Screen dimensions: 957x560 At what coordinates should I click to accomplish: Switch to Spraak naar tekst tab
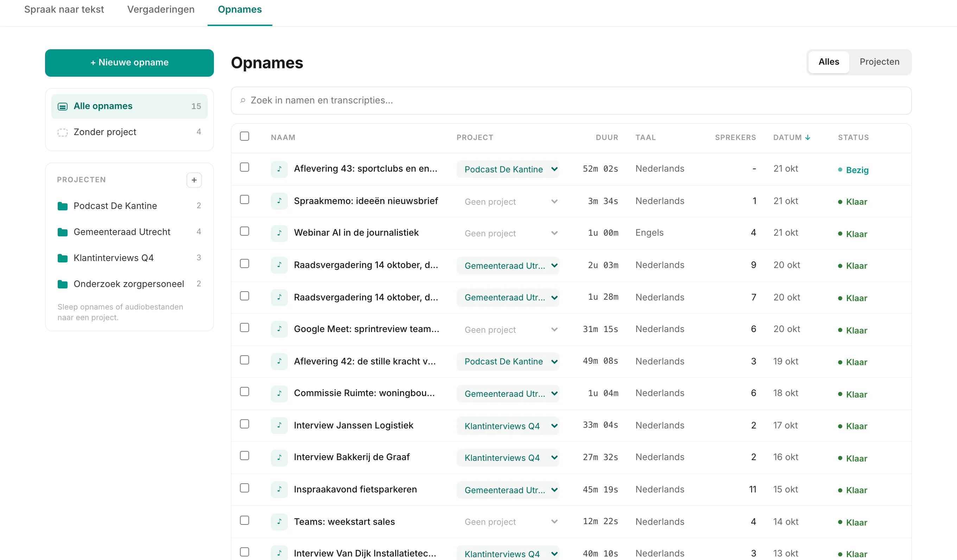64,9
